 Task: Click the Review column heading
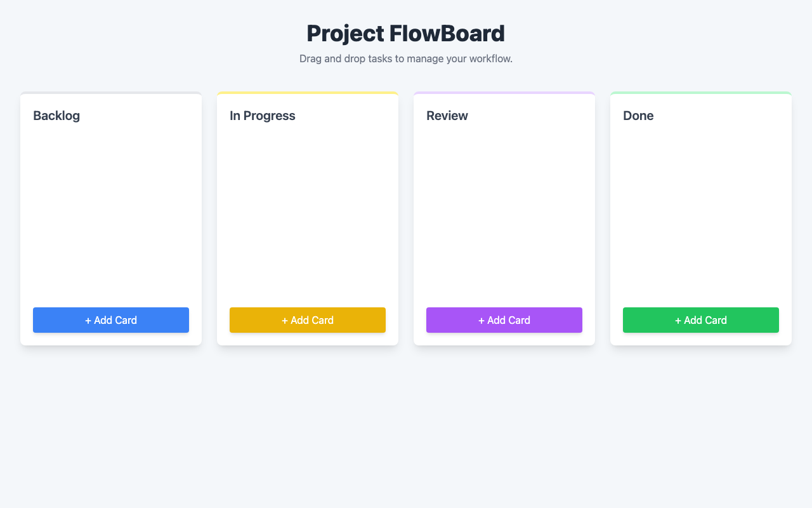pyautogui.click(x=447, y=116)
